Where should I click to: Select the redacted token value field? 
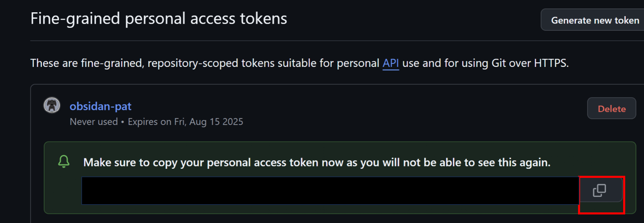[330, 191]
